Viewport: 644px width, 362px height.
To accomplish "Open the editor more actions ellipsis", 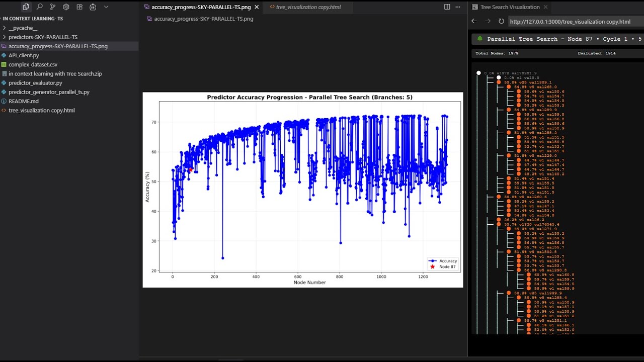I will 458,7.
